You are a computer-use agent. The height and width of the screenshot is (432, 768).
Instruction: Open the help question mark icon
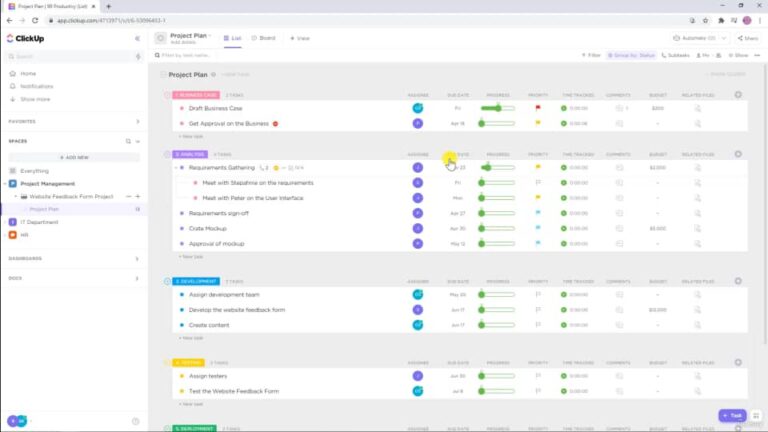135,421
